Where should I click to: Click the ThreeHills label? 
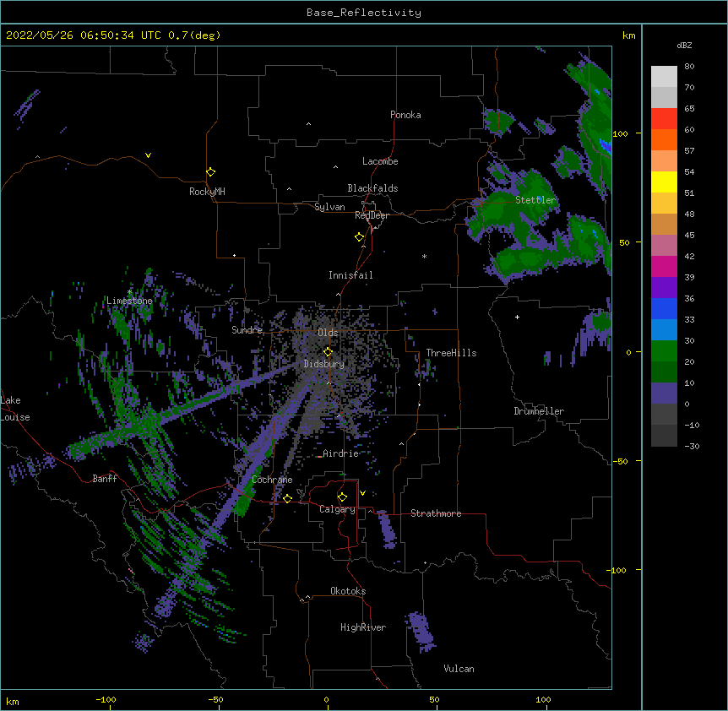451,353
